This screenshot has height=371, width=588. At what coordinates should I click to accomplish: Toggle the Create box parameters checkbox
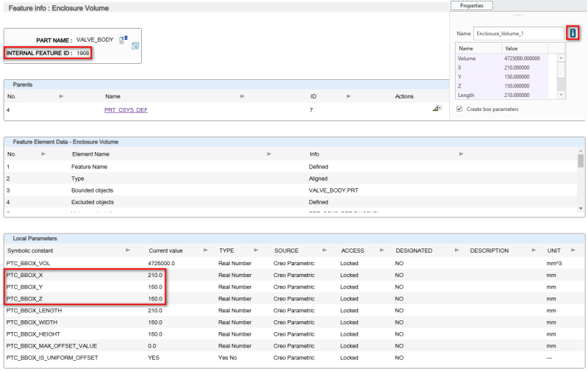(459, 109)
